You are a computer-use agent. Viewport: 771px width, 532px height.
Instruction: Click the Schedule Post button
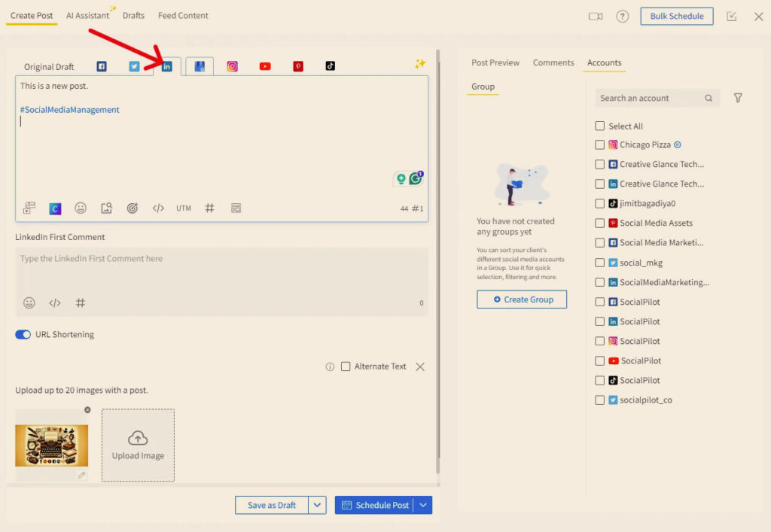pos(374,505)
